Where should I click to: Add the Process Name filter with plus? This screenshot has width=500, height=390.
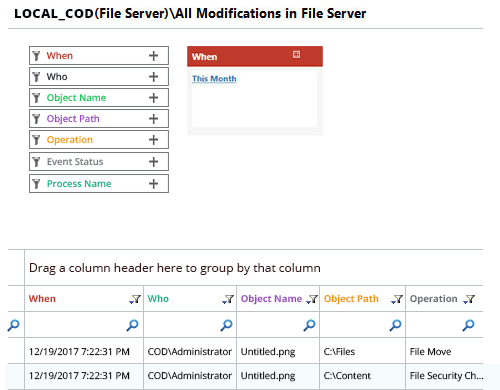coord(153,184)
